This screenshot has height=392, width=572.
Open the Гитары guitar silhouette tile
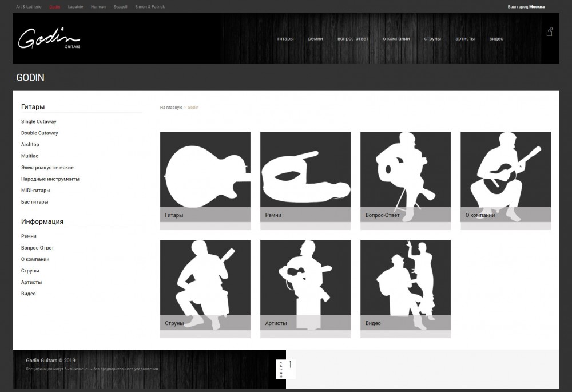205,181
